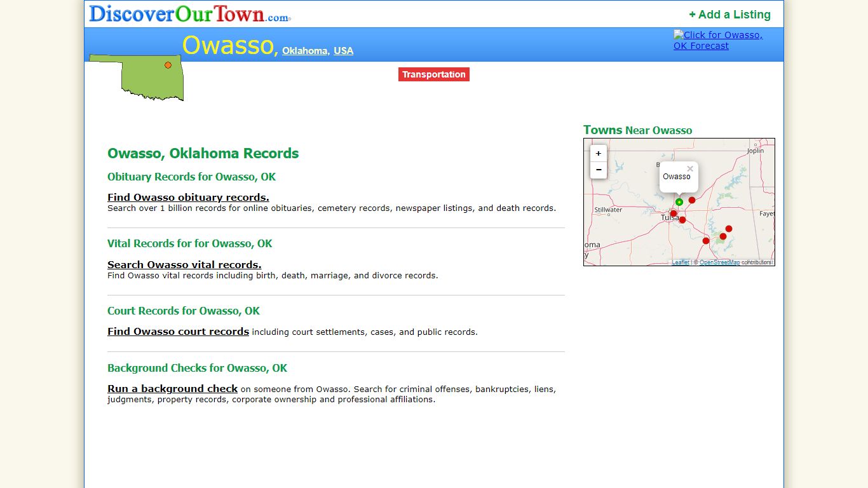Add a Listing via header link
This screenshot has width=868, height=488.
coord(729,15)
